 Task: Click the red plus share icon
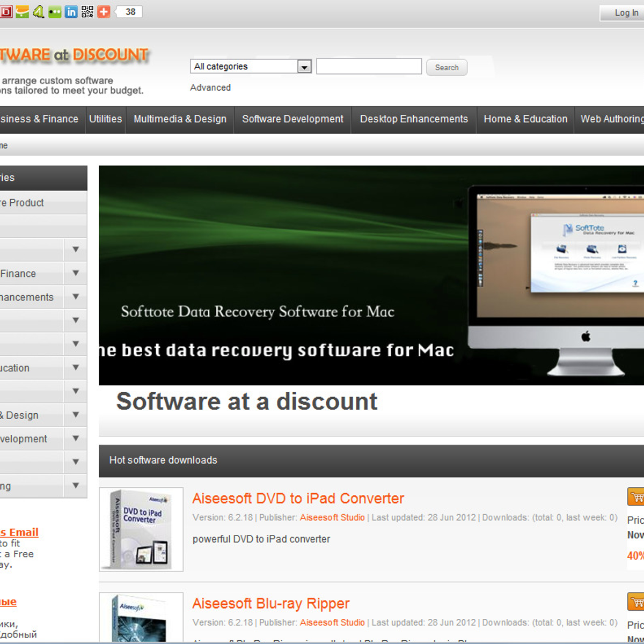(104, 12)
